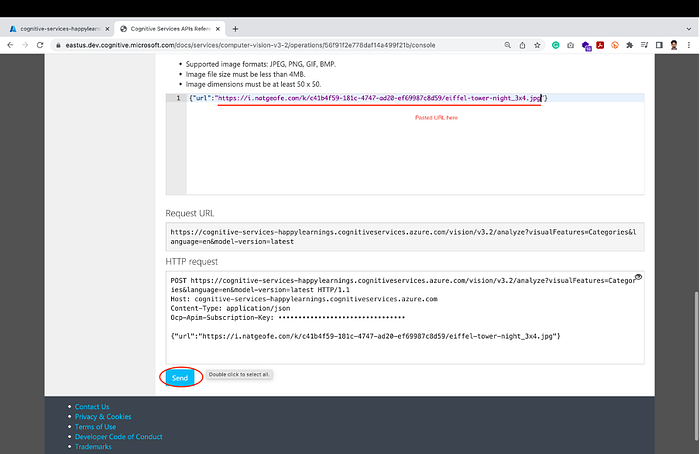Share this page via share icon
Image resolution: width=700 pixels, height=454 pixels.
click(522, 45)
